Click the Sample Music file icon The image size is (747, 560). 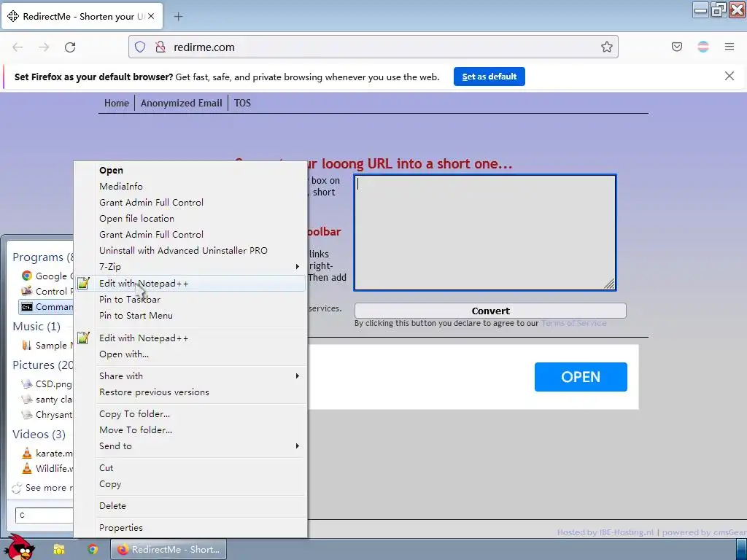click(27, 345)
